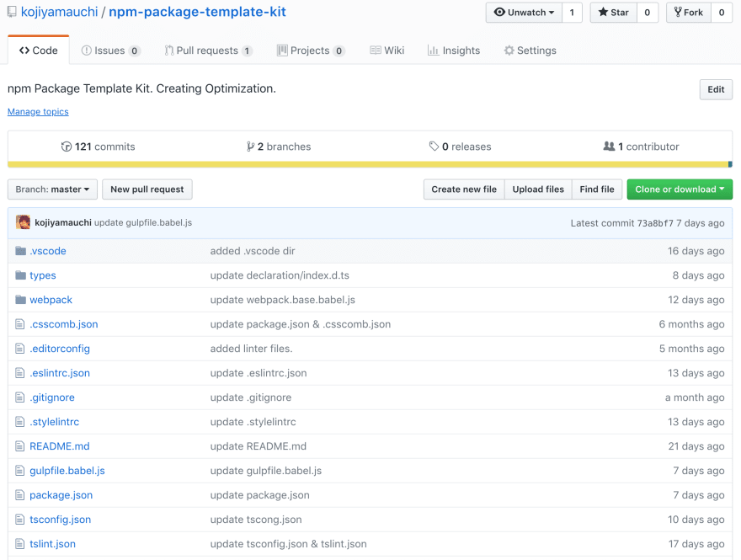This screenshot has width=741, height=560.
Task: Open the webpack folder link
Action: point(51,300)
